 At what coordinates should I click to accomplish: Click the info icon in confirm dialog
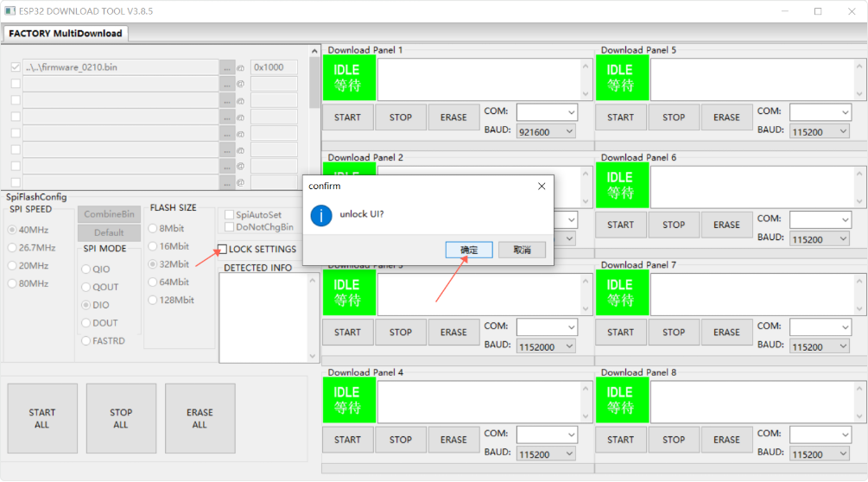coord(321,215)
